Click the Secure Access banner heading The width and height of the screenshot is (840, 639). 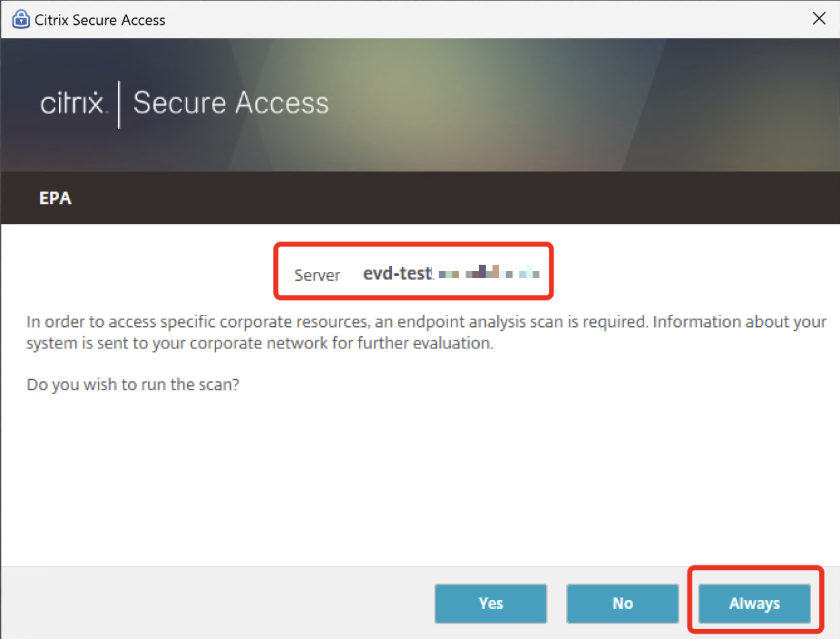coord(231,103)
